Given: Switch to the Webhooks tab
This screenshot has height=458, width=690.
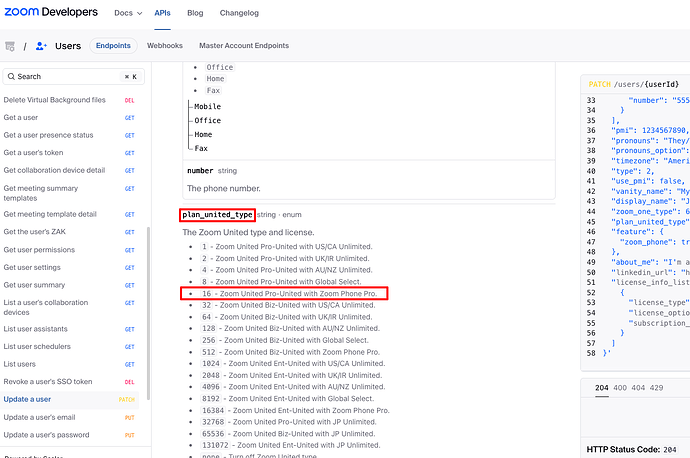Looking at the screenshot, I should click(x=165, y=46).
